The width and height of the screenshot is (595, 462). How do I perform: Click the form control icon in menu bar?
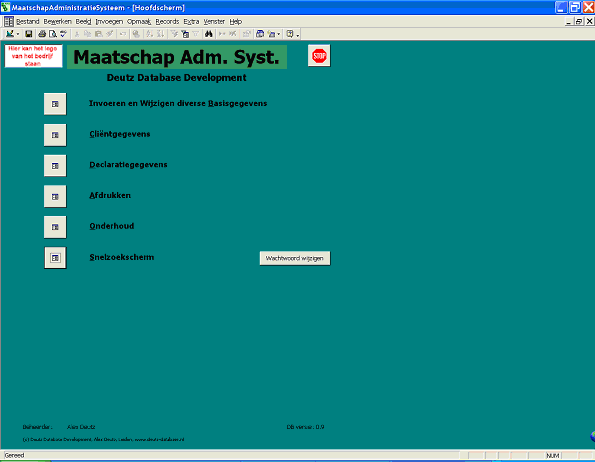(9, 22)
